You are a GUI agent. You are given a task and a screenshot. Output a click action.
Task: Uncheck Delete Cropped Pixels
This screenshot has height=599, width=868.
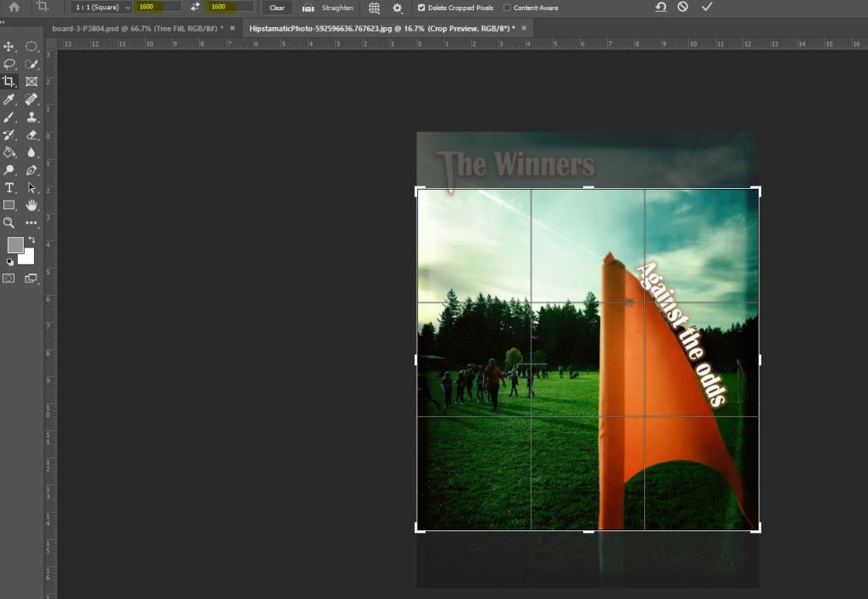click(421, 8)
